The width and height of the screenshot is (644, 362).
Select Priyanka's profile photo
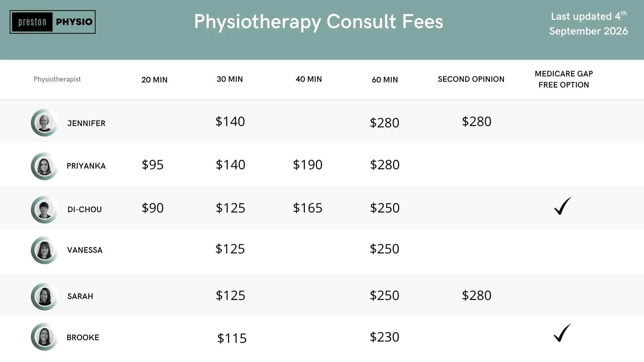(44, 166)
